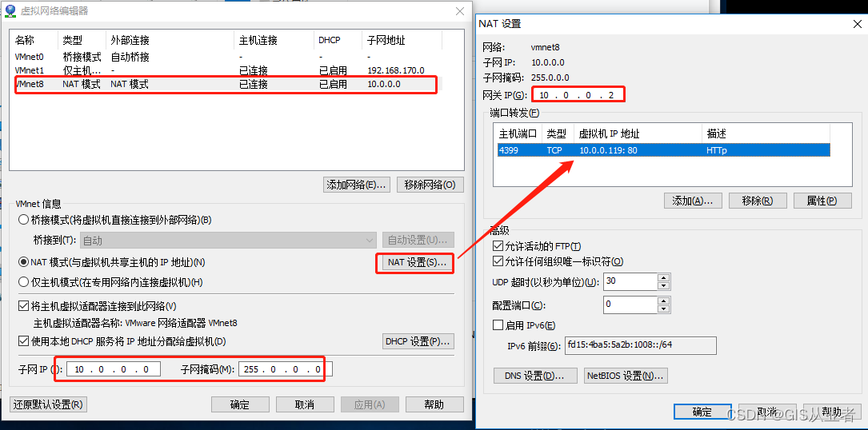
Task: Click 取消 in the Virtual Network Editor
Action: 305,404
